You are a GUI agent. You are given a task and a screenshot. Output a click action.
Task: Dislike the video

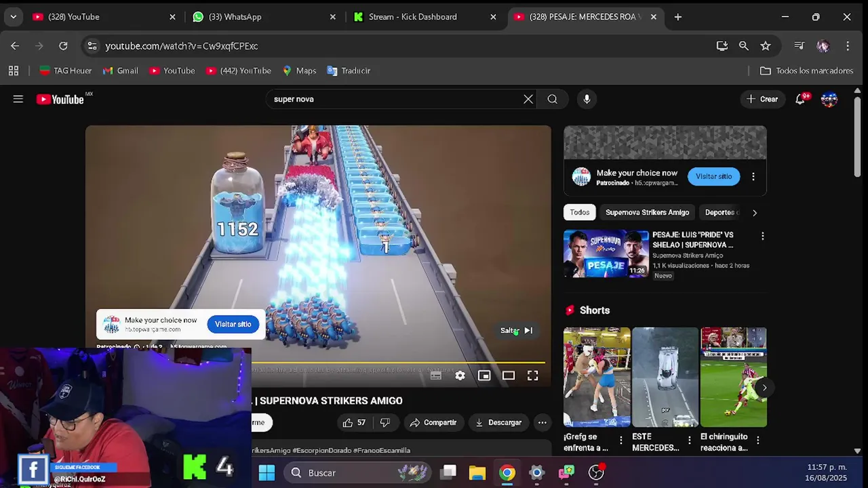(x=385, y=422)
